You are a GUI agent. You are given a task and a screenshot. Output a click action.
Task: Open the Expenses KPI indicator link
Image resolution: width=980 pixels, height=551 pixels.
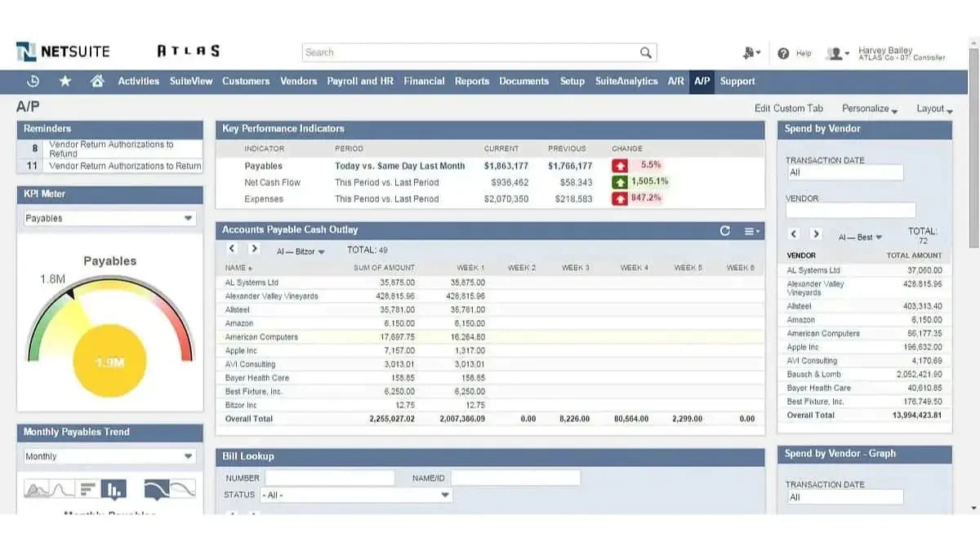pos(264,198)
